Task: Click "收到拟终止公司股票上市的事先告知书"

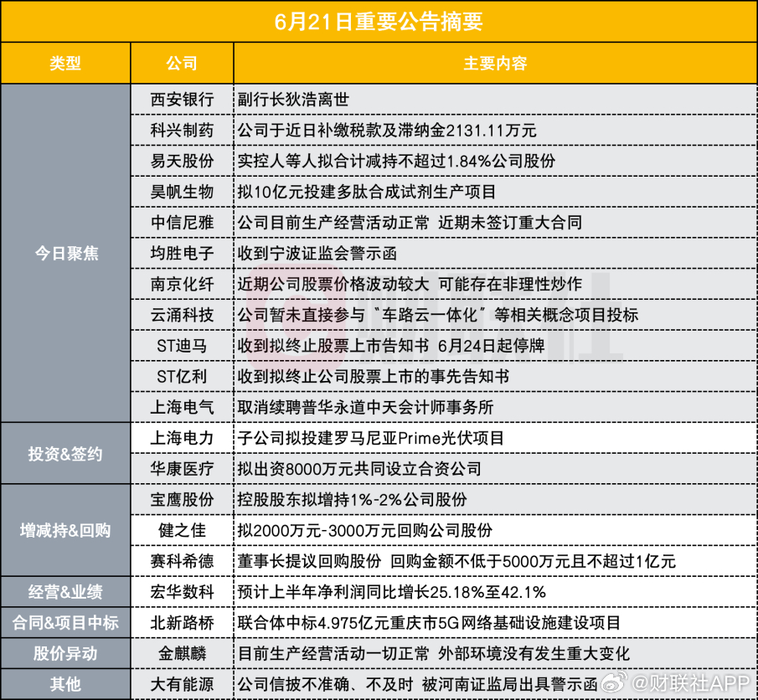Action: (x=374, y=377)
